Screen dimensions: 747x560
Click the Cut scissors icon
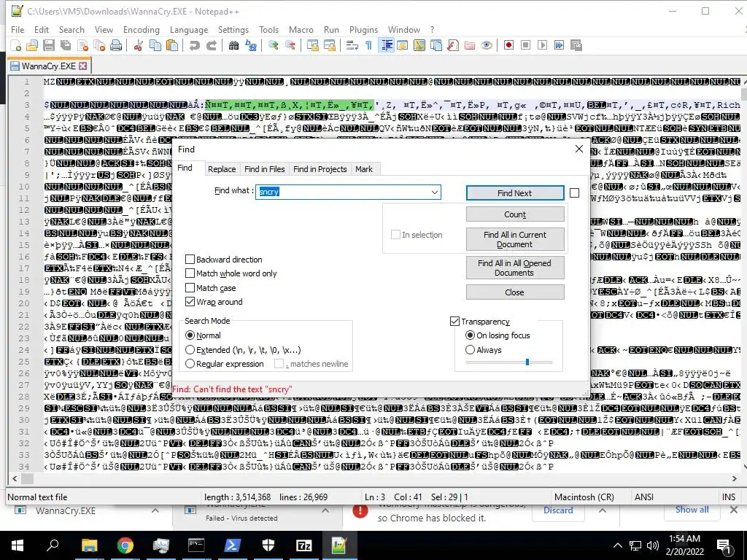(x=139, y=45)
